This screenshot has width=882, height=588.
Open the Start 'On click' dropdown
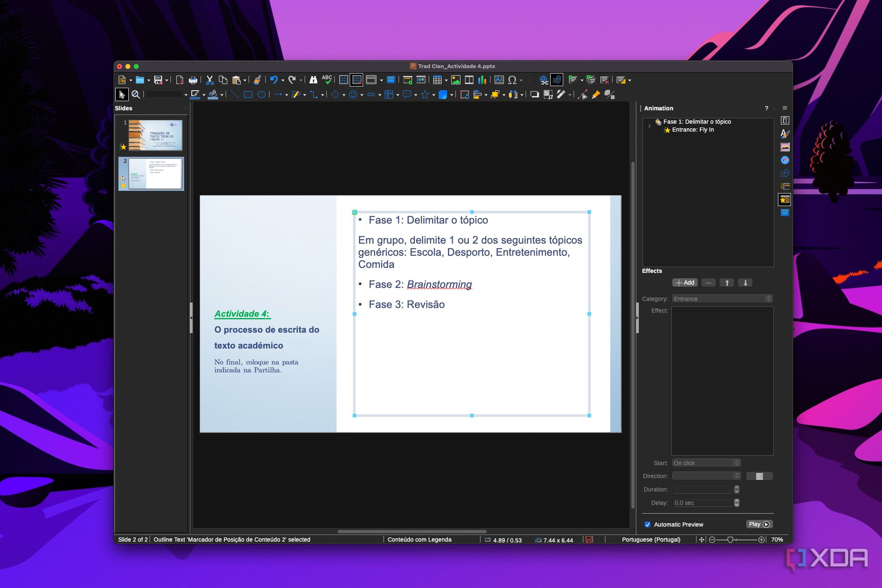pos(707,463)
